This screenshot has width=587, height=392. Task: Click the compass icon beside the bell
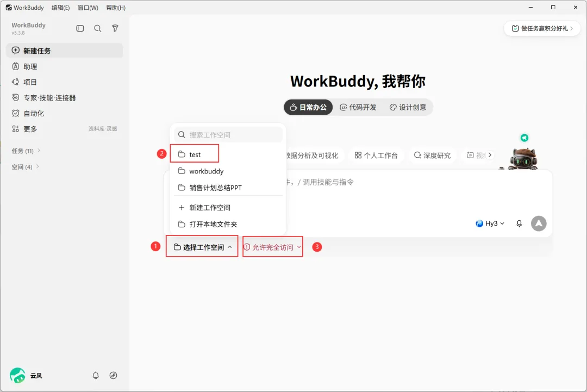[114, 375]
